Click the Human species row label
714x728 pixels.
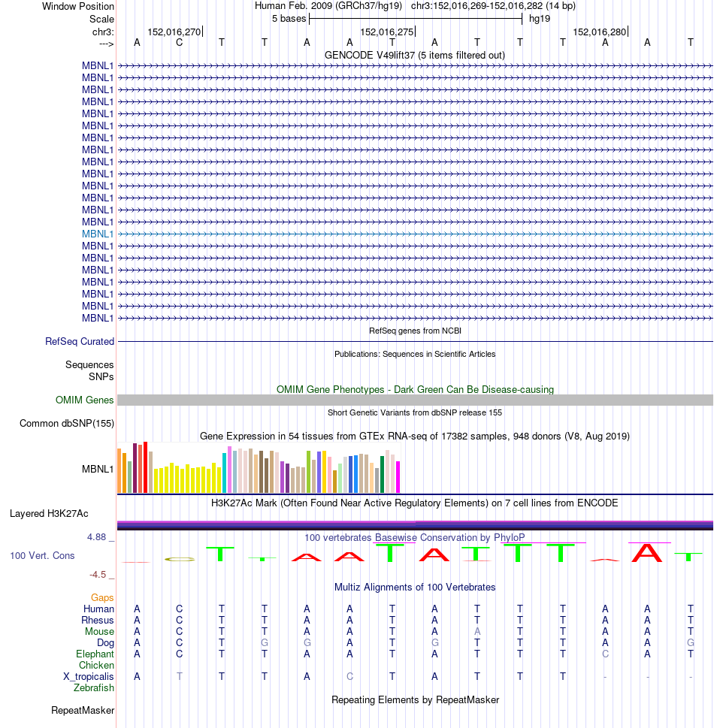pos(98,609)
